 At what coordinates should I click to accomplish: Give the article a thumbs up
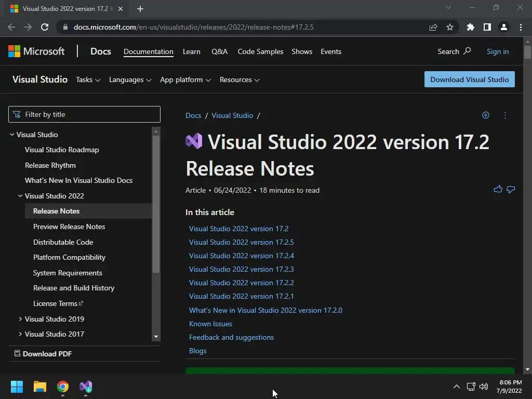(498, 189)
